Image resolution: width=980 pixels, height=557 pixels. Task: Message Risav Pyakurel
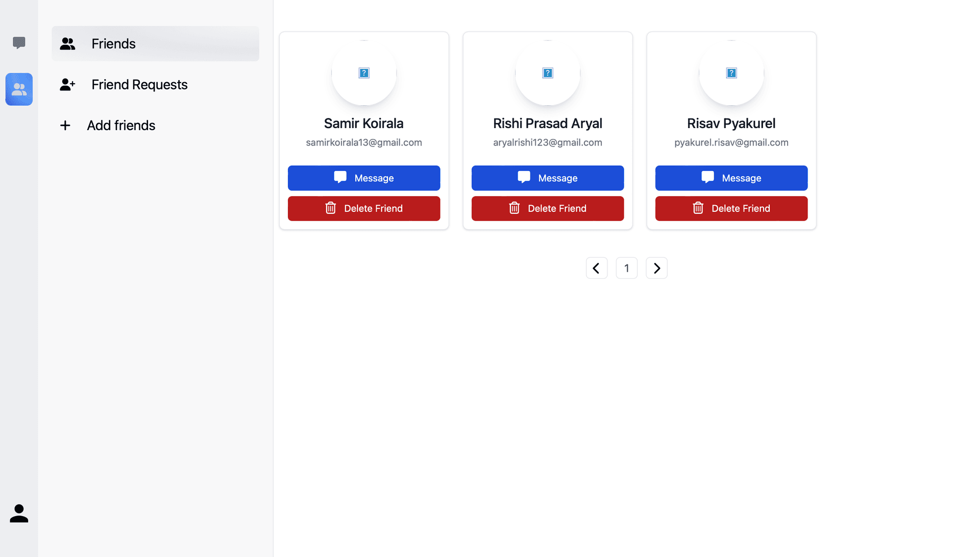coord(731,178)
